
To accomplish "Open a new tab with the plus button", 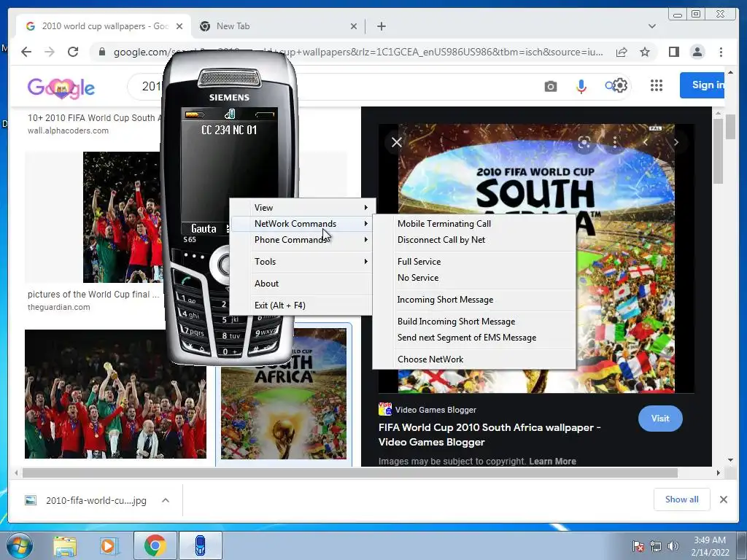I will pyautogui.click(x=381, y=26).
